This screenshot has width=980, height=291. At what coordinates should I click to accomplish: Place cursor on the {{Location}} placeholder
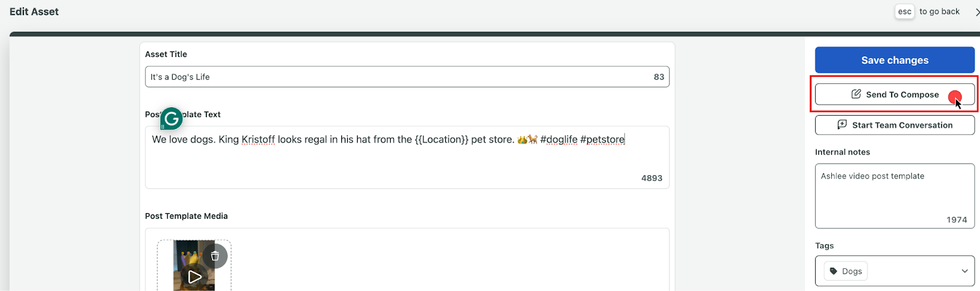pos(442,140)
